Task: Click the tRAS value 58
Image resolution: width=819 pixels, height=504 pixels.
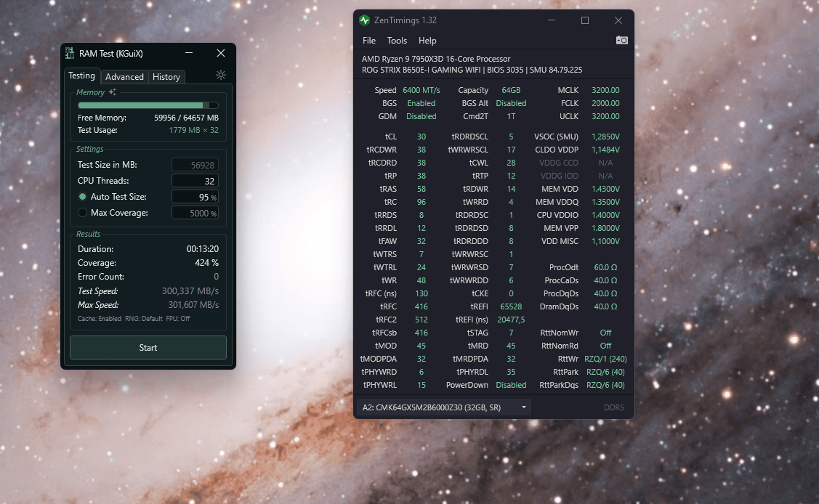Action: [421, 189]
